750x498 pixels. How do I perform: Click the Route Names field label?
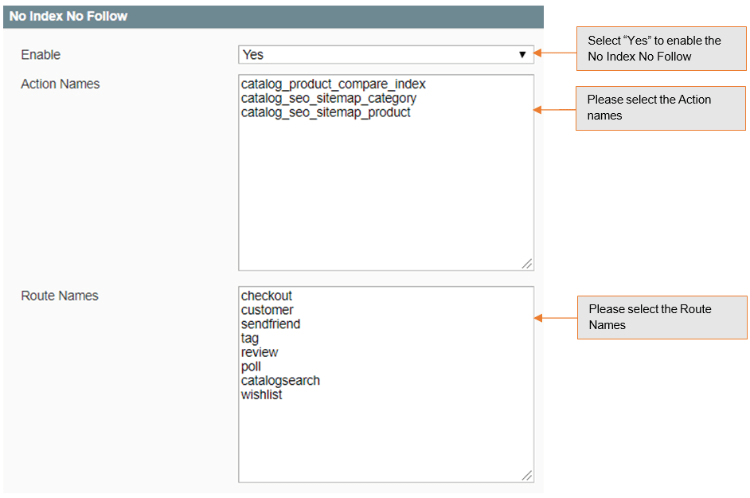coord(59,296)
